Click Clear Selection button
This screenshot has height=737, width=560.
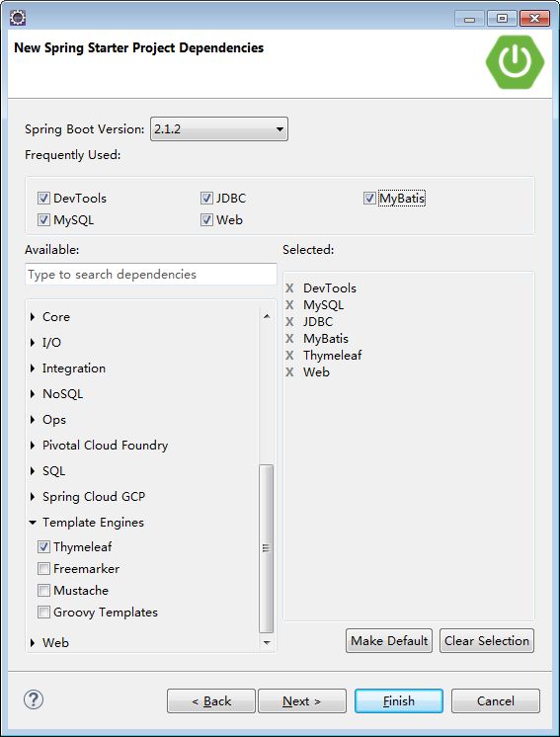(x=487, y=640)
